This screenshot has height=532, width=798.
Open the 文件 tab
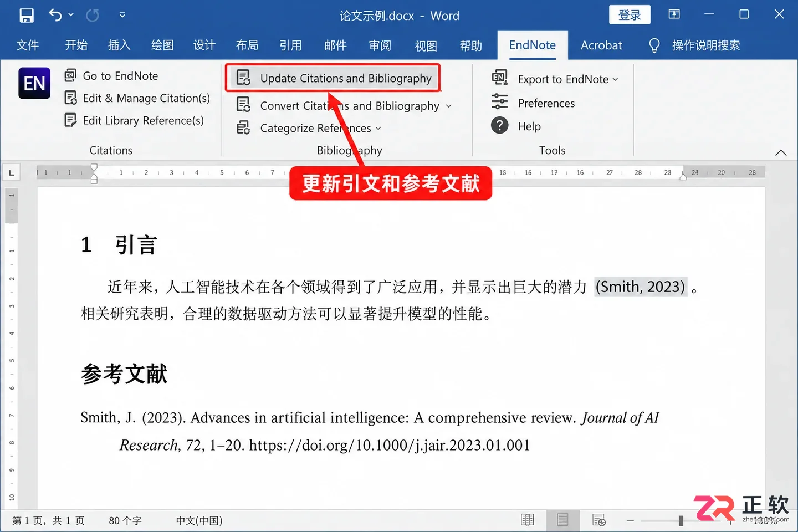tap(28, 45)
